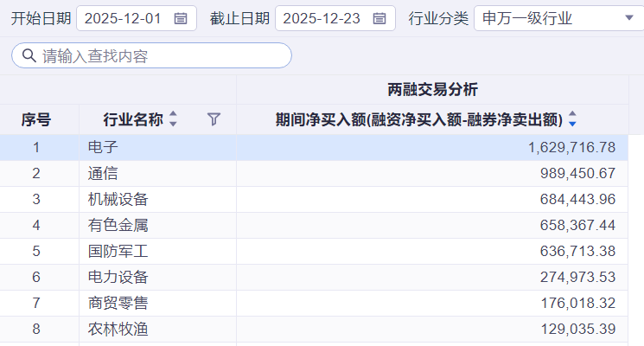The image size is (644, 346).
Task: Click the 期间净买入额 column header text
Action: pos(419,119)
